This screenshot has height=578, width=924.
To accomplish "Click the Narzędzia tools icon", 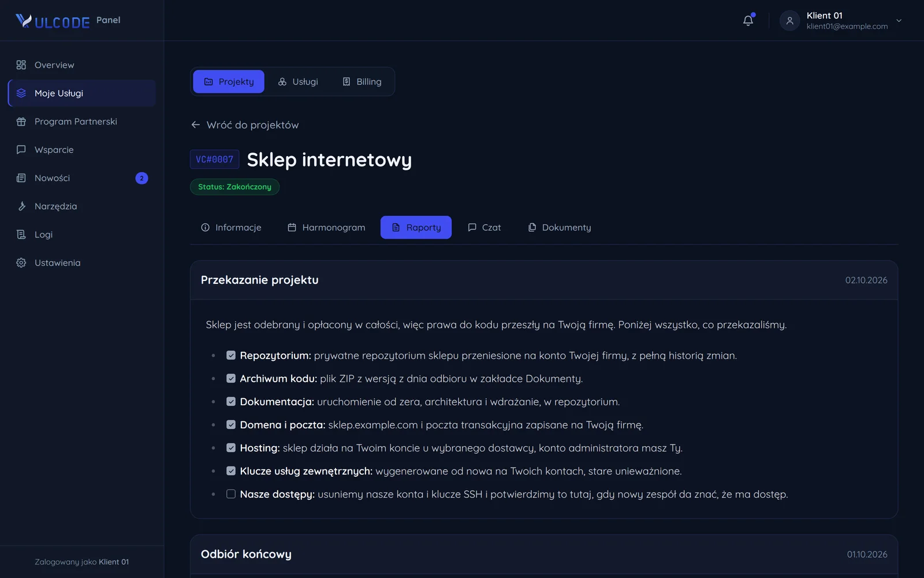I will coord(21,206).
